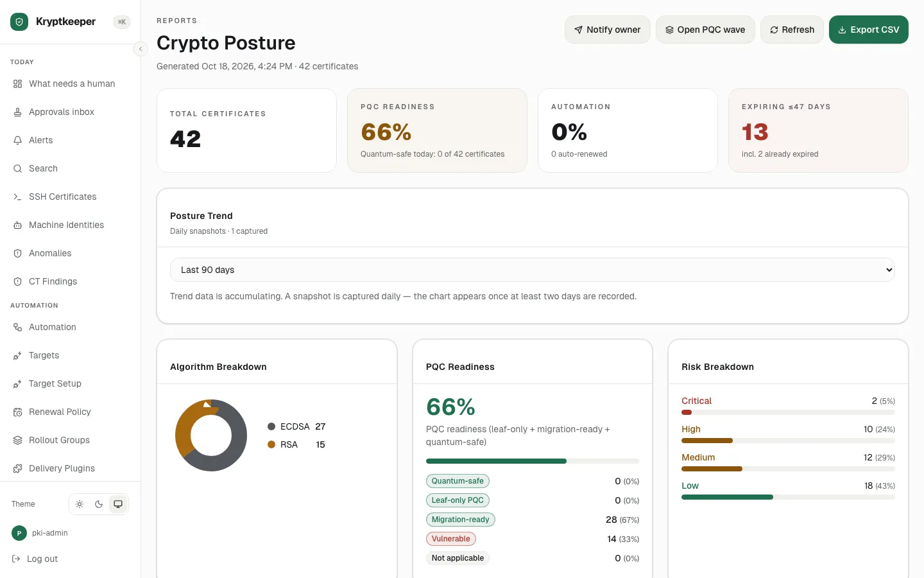924x578 pixels.
Task: Click the 'Medium' risk label
Action: point(698,457)
